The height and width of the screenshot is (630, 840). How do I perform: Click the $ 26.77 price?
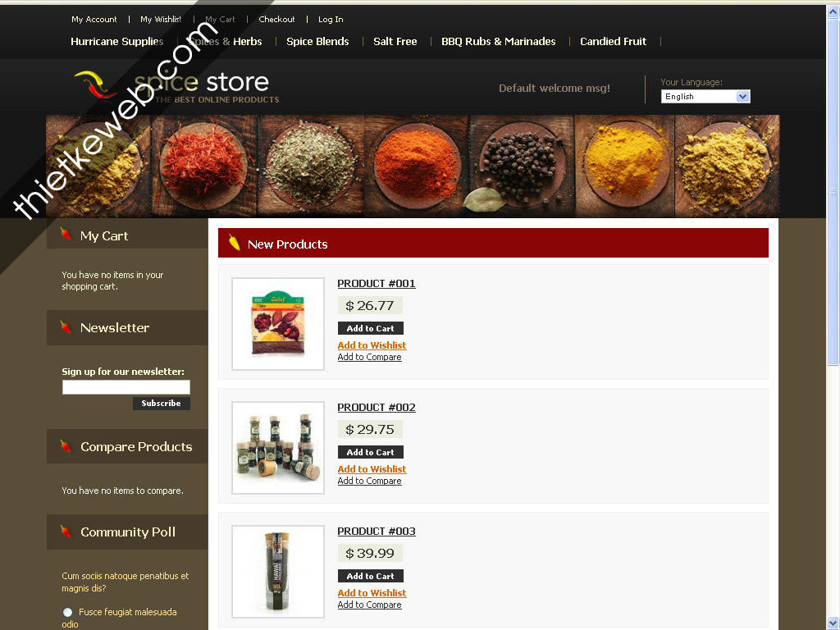coord(370,305)
